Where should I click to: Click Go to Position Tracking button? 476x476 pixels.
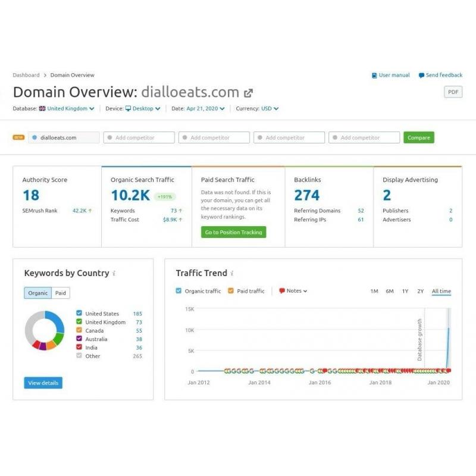click(233, 232)
